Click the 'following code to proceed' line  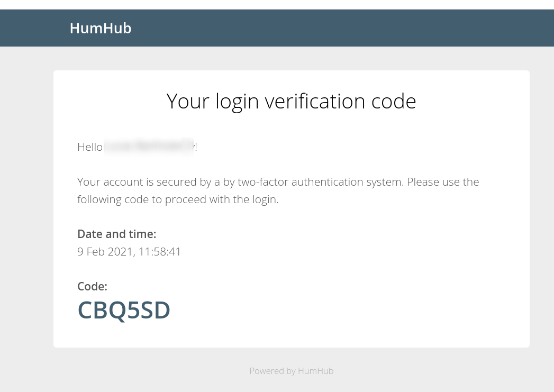coord(178,199)
